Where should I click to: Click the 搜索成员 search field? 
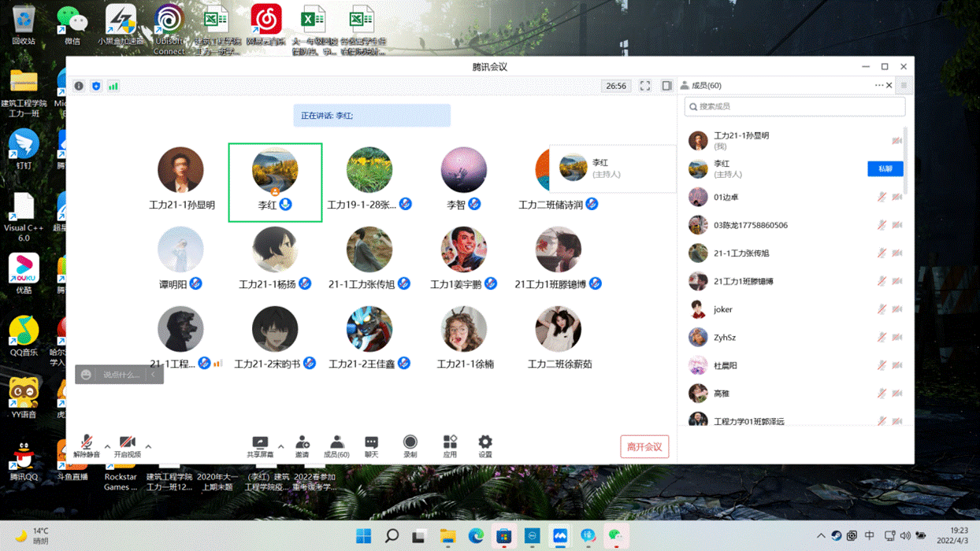point(794,106)
